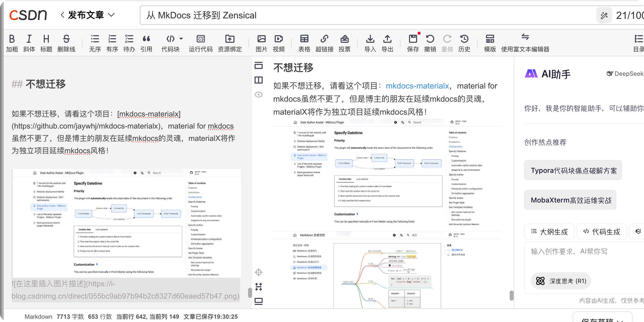Insert a table
This screenshot has height=322, width=644.
pyautogui.click(x=304, y=42)
